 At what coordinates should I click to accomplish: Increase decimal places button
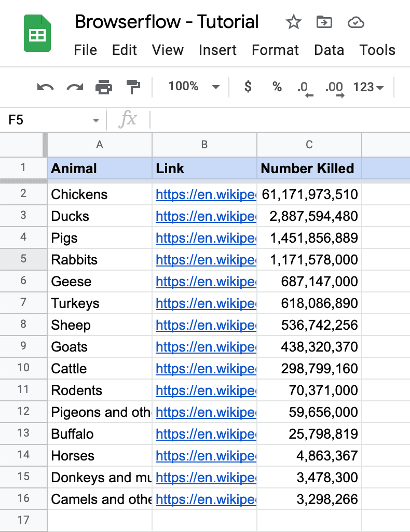point(335,87)
